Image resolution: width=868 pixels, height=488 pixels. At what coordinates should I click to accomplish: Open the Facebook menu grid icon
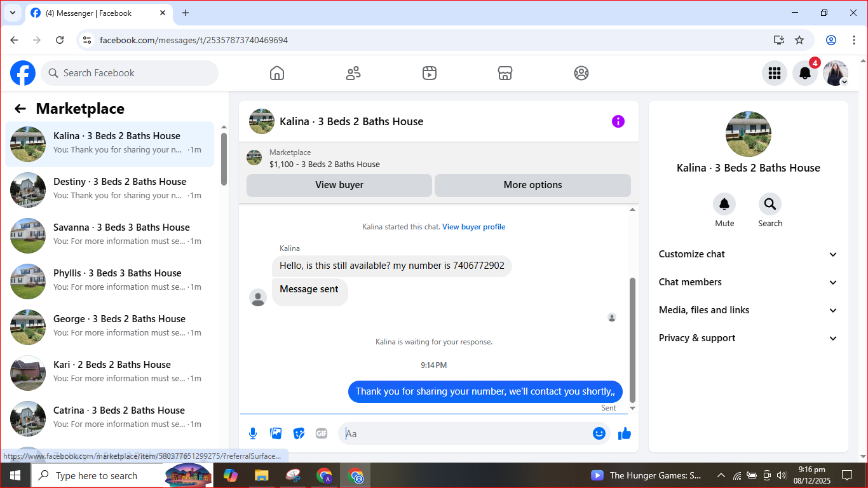pos(775,73)
